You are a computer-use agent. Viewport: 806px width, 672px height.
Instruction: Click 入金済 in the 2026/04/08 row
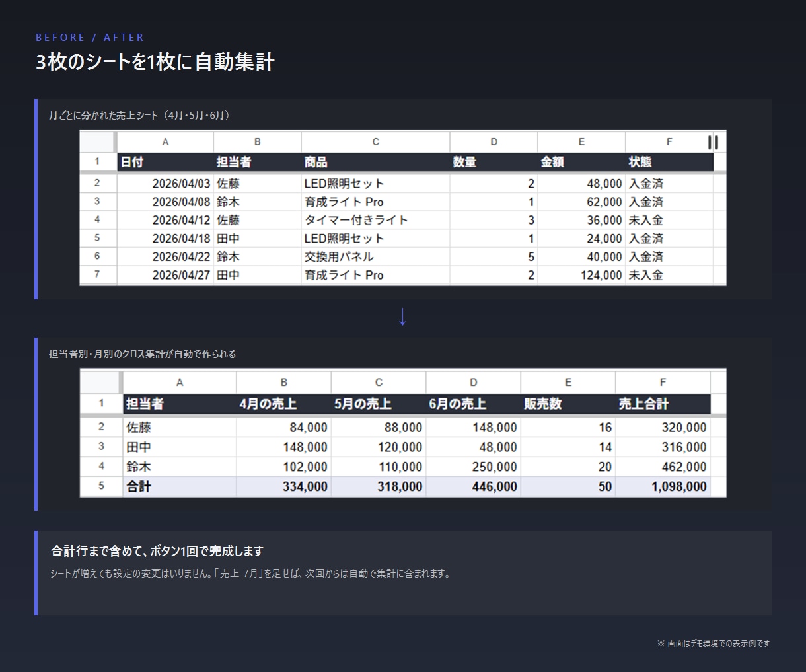669,202
